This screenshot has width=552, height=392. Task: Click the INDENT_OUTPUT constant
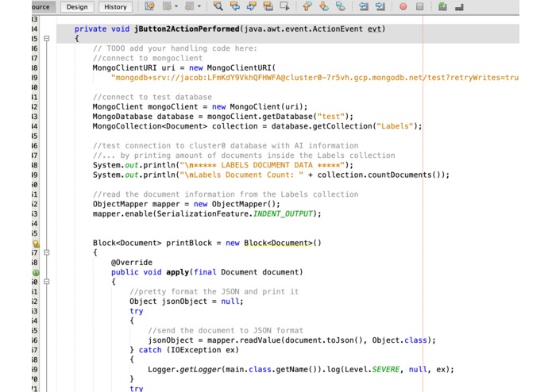[283, 213]
